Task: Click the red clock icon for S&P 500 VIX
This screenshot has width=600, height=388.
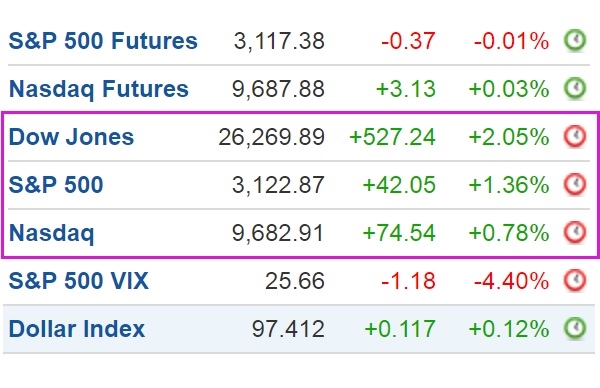Action: (x=575, y=280)
